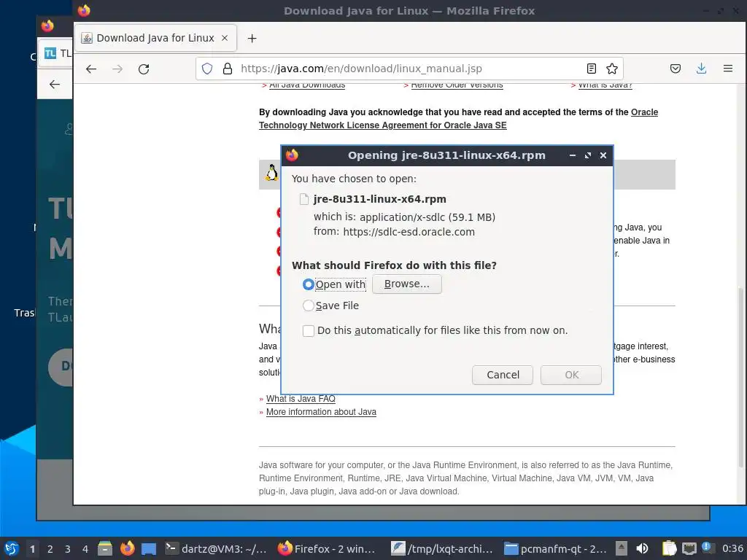Open the clipboard manager tray icon
This screenshot has height=560, width=747.
pyautogui.click(x=670, y=548)
